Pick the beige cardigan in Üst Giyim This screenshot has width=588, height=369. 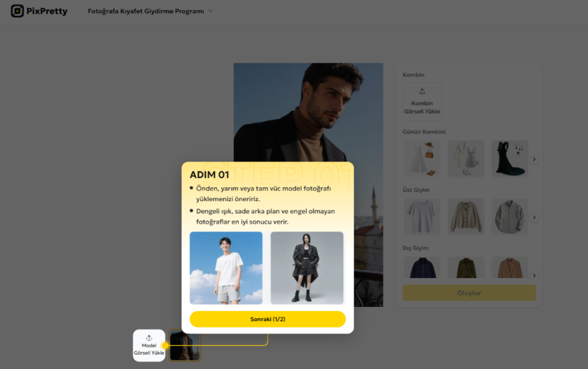(x=466, y=217)
